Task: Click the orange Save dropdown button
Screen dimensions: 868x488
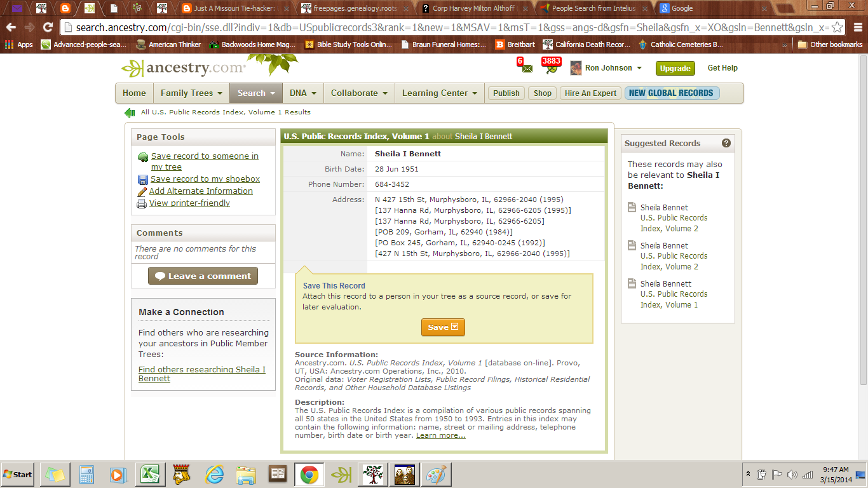Action: click(x=443, y=327)
